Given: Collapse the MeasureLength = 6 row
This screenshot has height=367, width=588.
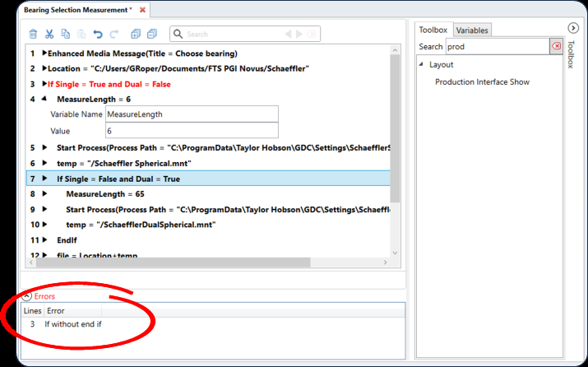Looking at the screenshot, I should (x=44, y=99).
